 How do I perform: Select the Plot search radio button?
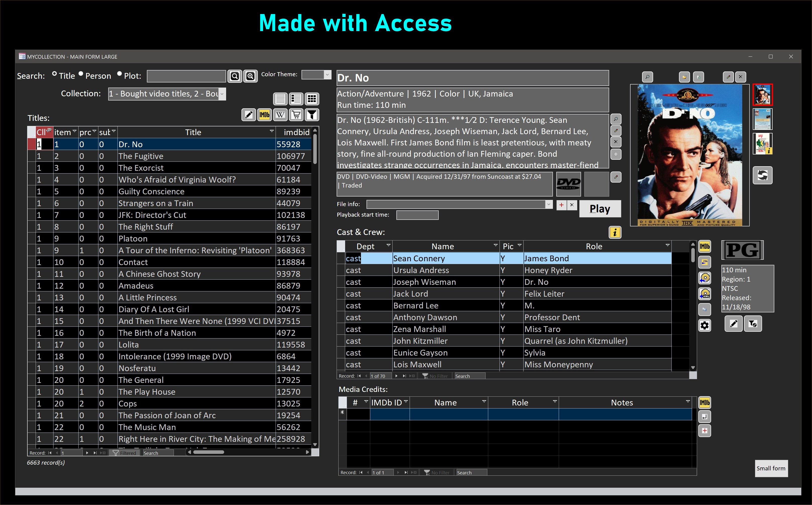[x=119, y=74]
